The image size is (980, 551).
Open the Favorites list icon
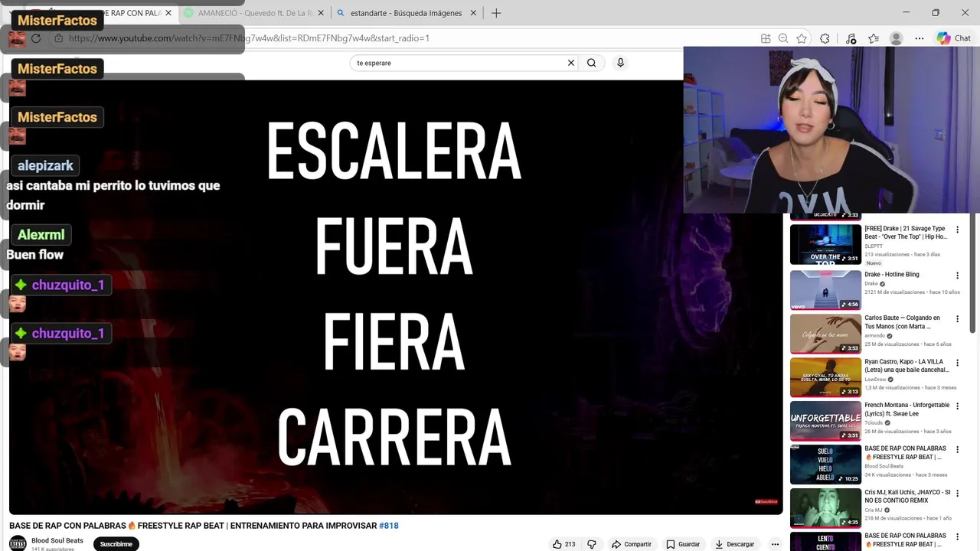[x=874, y=38]
